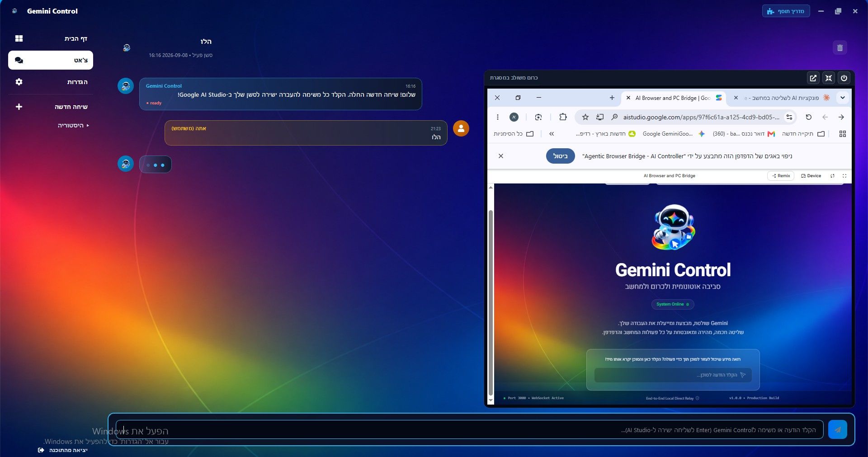Click the System Online status badge
The width and height of the screenshot is (868, 457).
pyautogui.click(x=673, y=304)
